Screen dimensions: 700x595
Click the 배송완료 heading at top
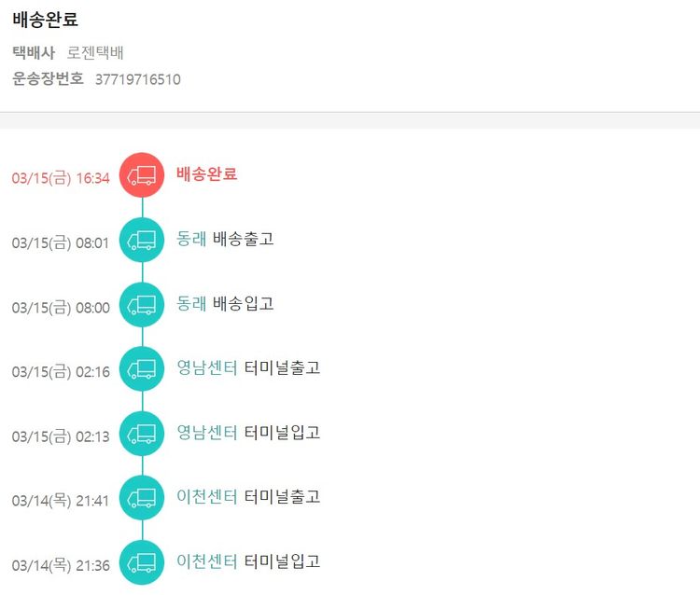coord(45,19)
